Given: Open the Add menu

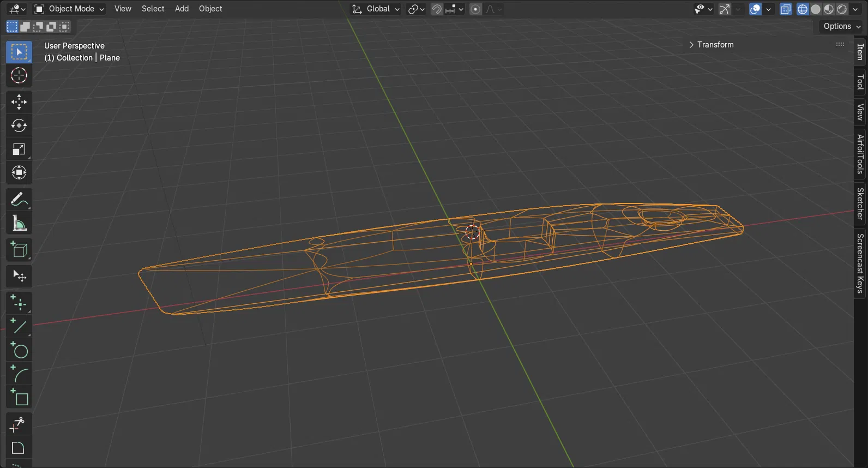Looking at the screenshot, I should pos(182,9).
